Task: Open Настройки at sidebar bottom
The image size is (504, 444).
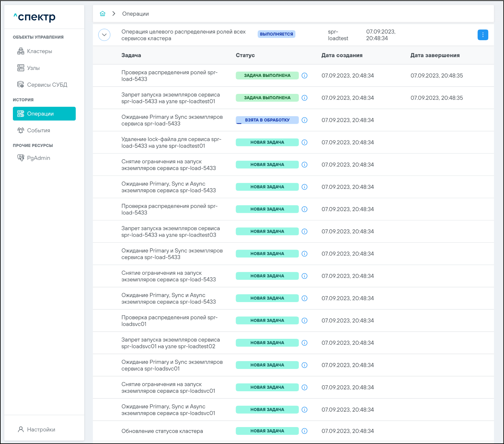Action: pos(41,430)
